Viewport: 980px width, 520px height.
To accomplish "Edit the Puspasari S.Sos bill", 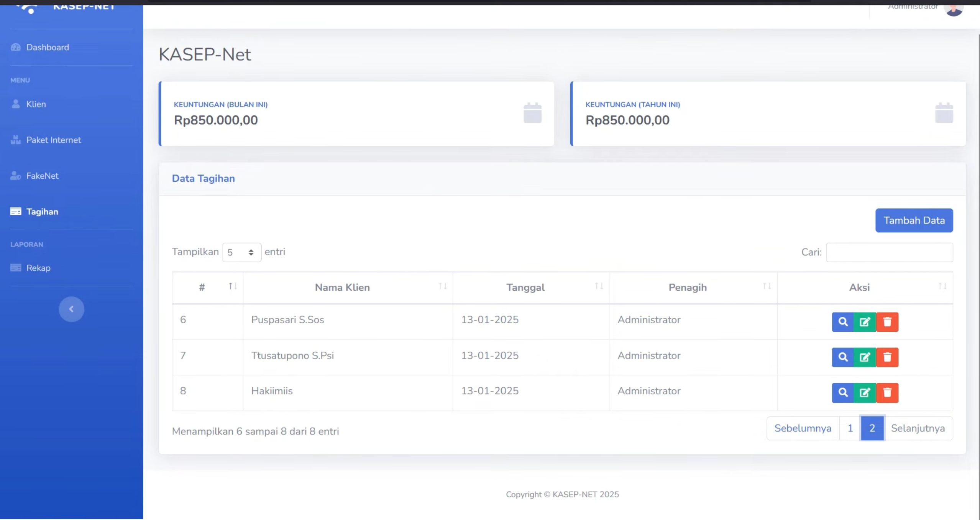I will click(x=865, y=322).
